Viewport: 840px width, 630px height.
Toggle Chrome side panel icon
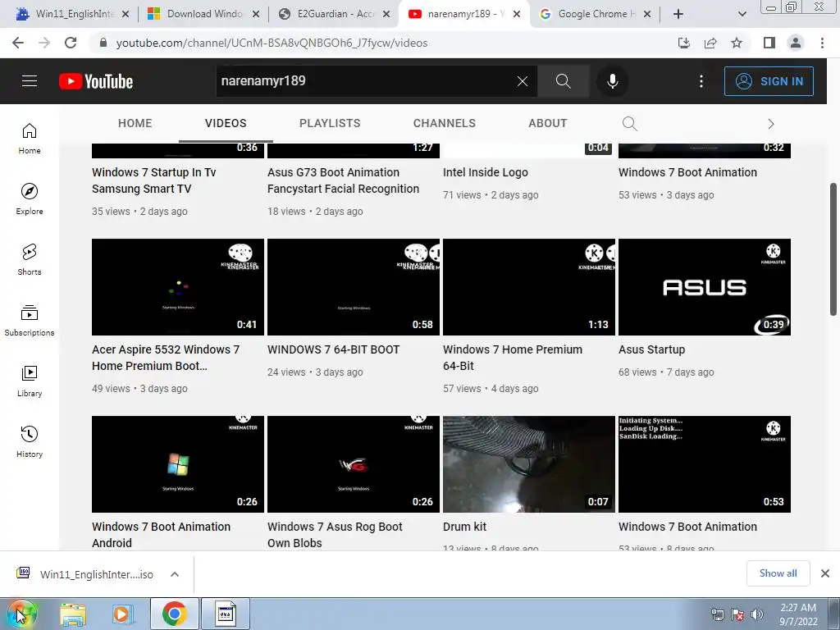click(769, 43)
